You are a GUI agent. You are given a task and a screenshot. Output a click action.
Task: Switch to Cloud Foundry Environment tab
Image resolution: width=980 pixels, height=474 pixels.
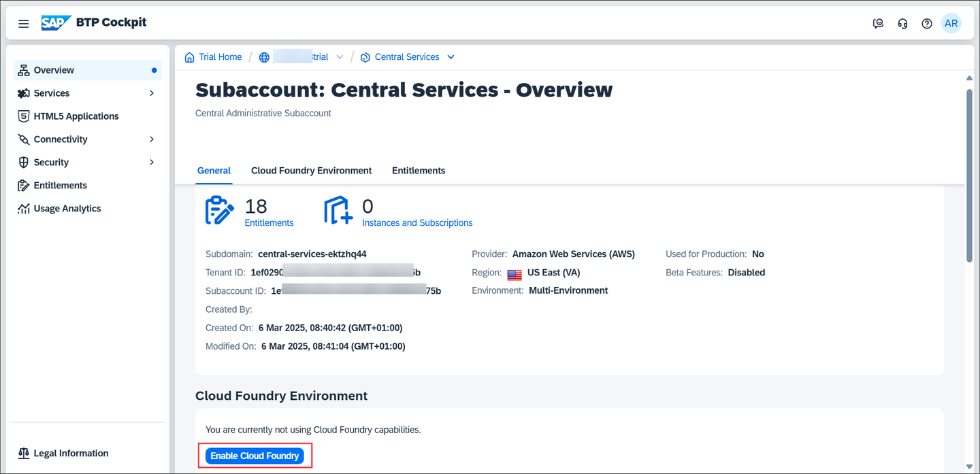click(x=311, y=171)
